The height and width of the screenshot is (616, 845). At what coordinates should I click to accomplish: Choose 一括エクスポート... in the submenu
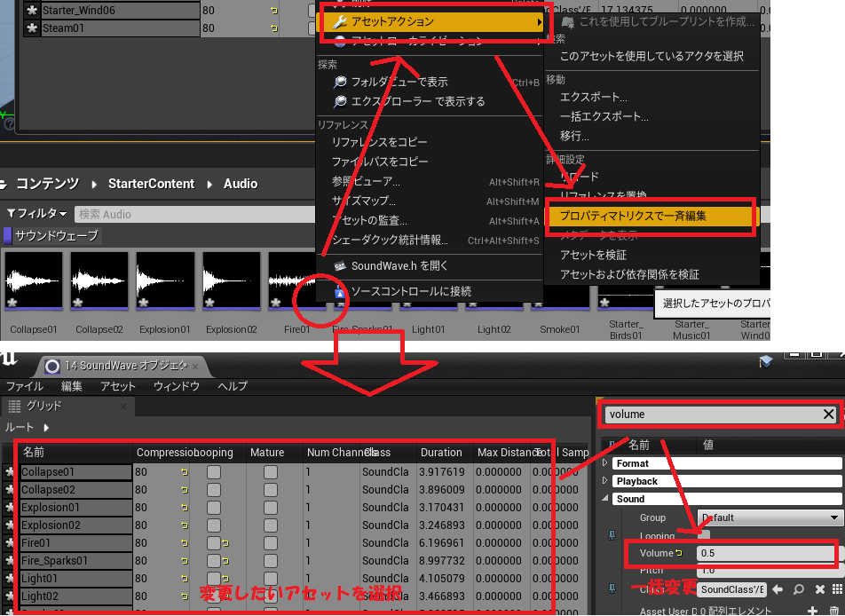[604, 116]
